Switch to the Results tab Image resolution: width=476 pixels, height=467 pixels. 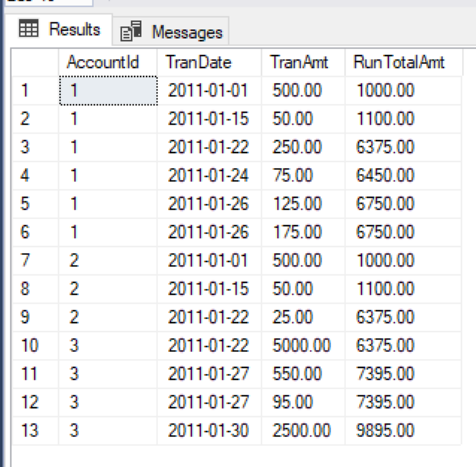(59, 29)
